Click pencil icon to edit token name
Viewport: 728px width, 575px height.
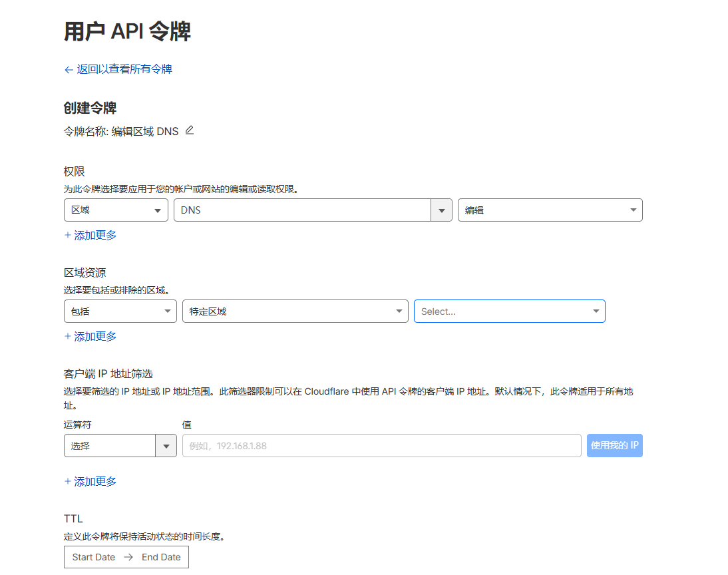click(190, 130)
